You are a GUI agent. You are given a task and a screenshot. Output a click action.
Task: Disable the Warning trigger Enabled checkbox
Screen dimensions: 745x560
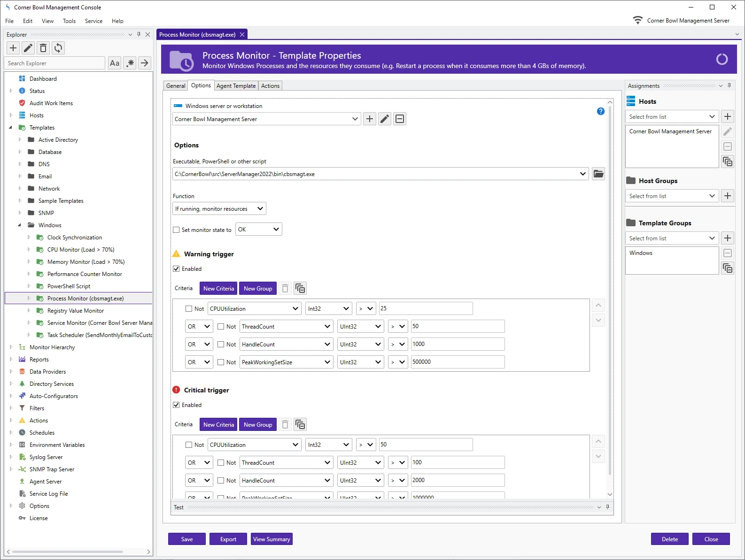[x=177, y=269]
